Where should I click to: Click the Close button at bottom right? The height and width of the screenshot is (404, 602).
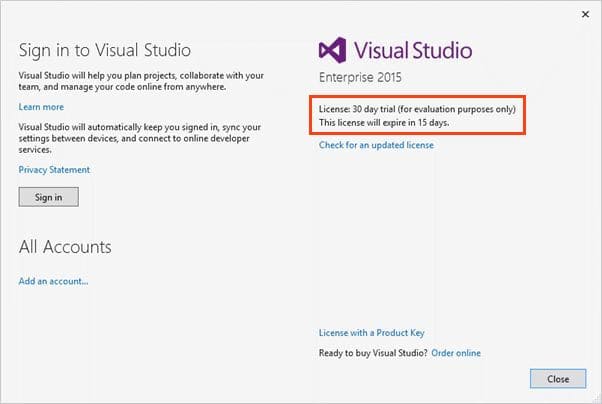557,379
